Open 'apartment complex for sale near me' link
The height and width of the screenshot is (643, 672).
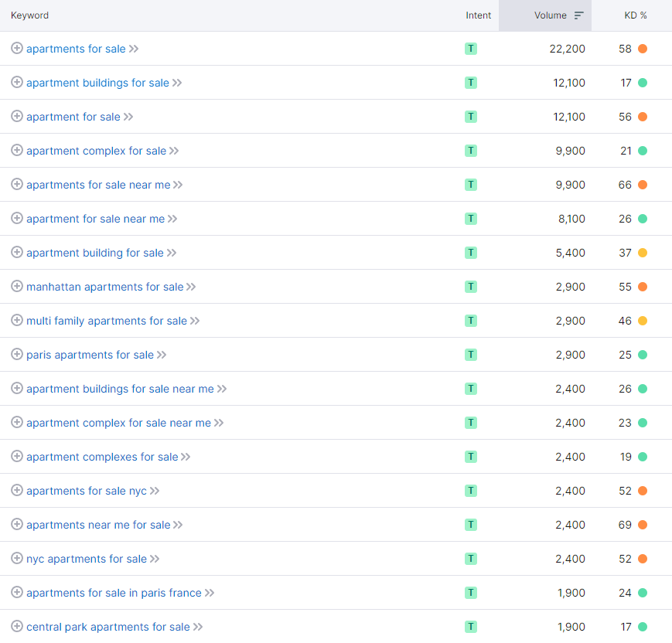tap(119, 423)
